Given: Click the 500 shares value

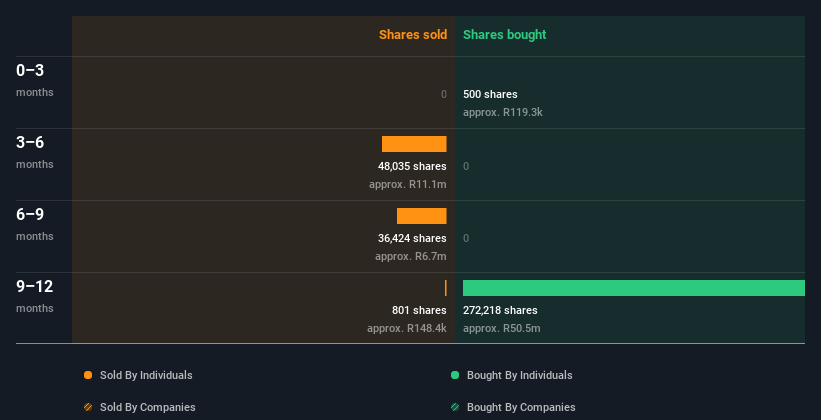Looking at the screenshot, I should click(490, 94).
